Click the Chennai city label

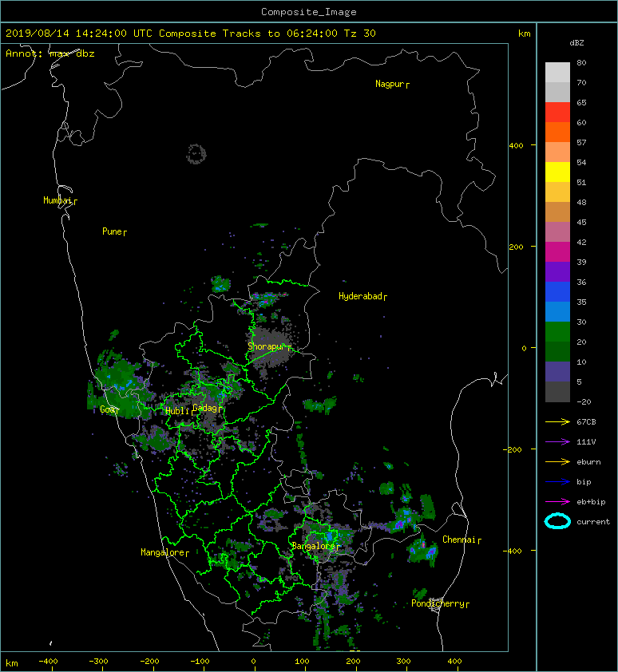462,540
